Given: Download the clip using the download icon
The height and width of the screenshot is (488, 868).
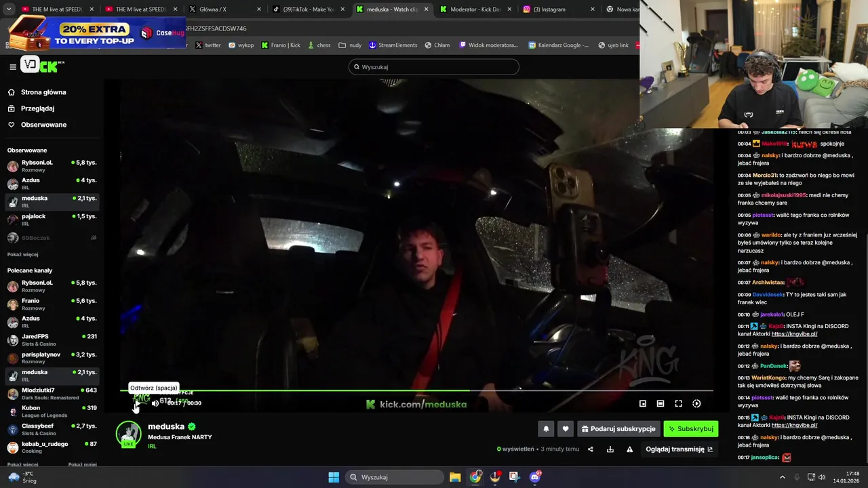Looking at the screenshot, I should click(610, 449).
